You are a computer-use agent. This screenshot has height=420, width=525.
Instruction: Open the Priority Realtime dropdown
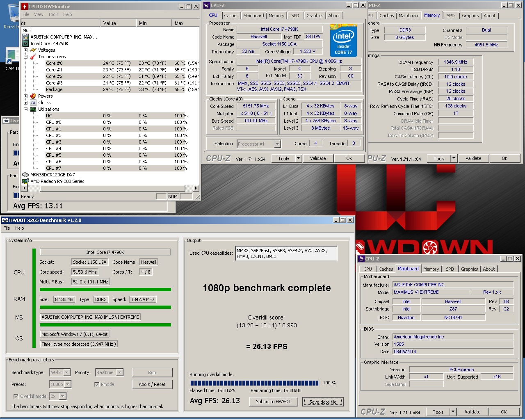[x=120, y=372]
